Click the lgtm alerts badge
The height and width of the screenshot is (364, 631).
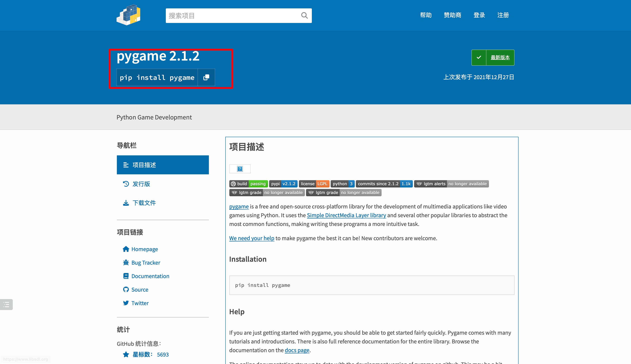coord(451,184)
